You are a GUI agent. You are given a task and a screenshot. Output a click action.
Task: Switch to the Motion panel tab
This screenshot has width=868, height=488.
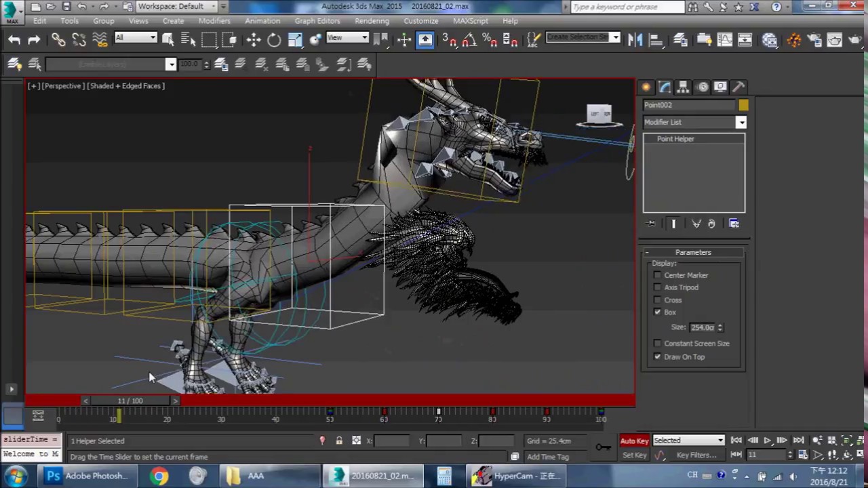click(x=703, y=87)
